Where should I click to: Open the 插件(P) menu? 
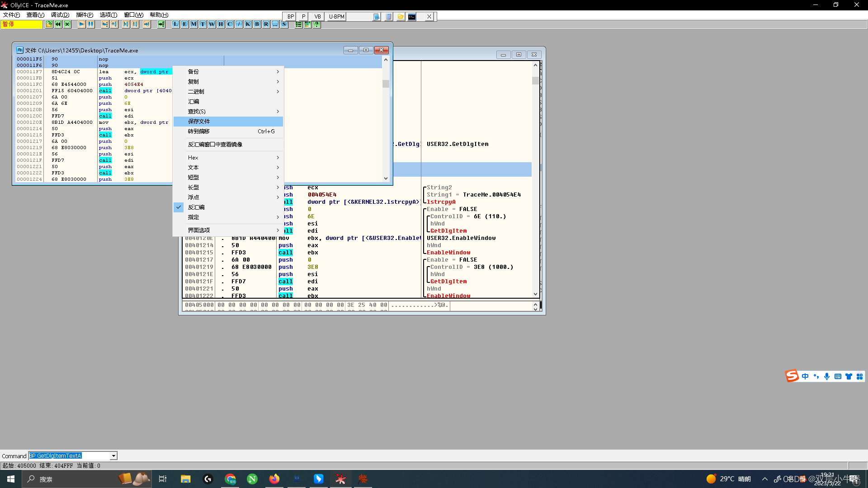tap(85, 15)
